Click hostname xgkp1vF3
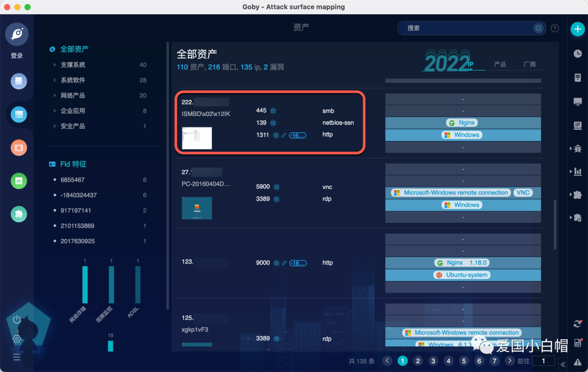This screenshot has height=372, width=588. coord(194,330)
